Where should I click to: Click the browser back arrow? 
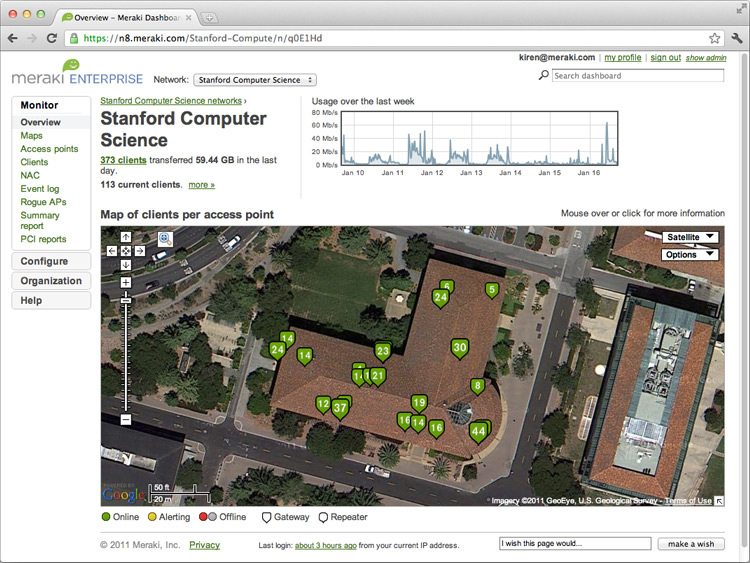point(13,38)
